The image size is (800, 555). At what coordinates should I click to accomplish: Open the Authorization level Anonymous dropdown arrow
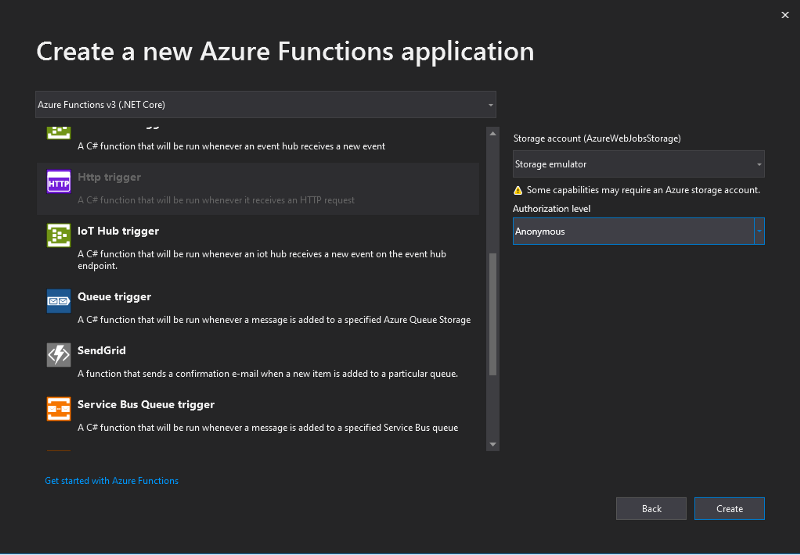pos(759,231)
